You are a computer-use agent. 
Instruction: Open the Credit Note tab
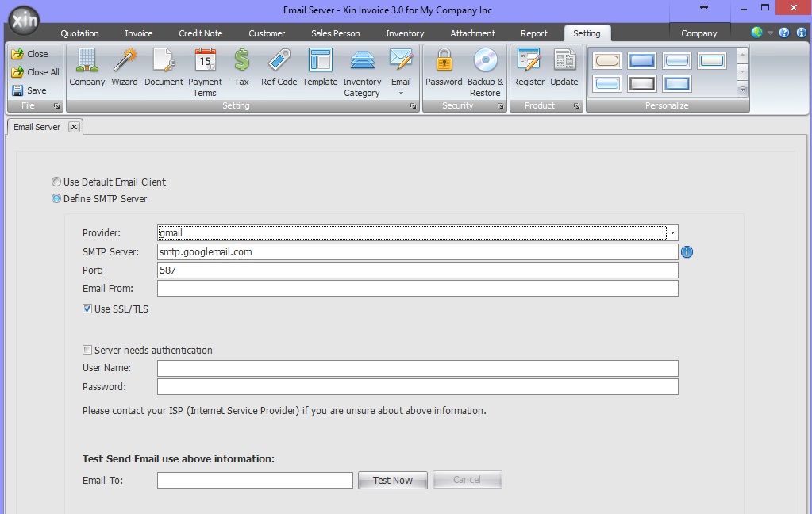click(x=200, y=33)
